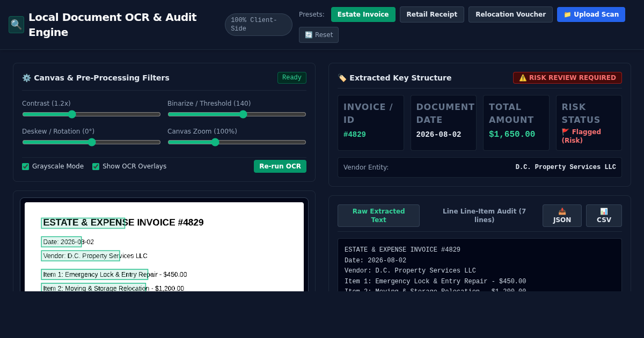The image size is (644, 338).
Task: Reset the OCR engine
Action: [x=319, y=35]
